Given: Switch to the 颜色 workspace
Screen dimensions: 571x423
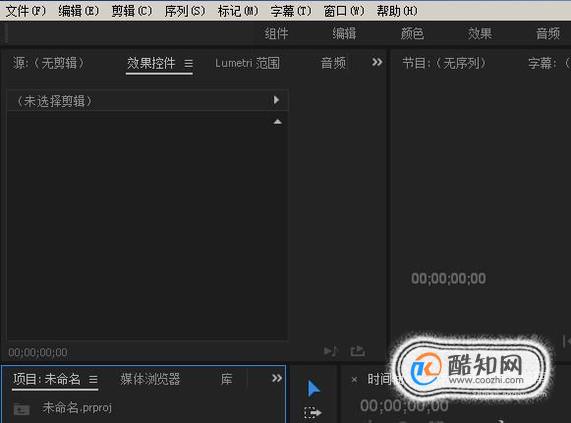Looking at the screenshot, I should click(x=412, y=33).
